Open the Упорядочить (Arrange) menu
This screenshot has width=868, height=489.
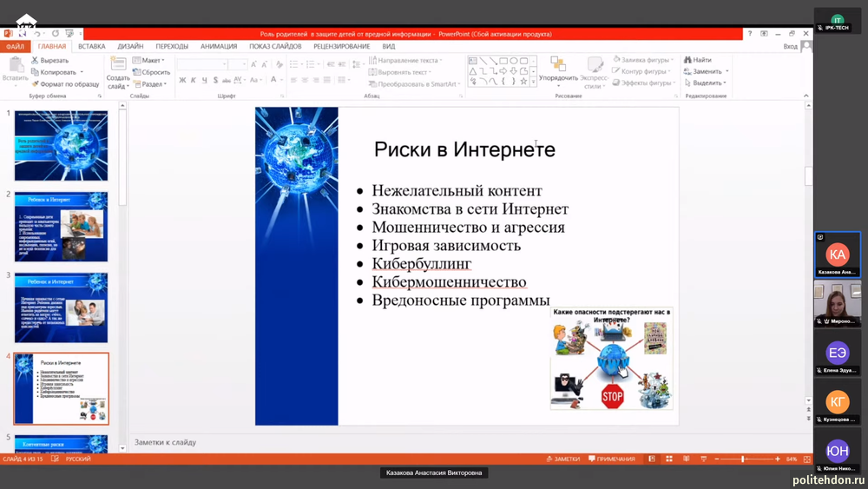[x=558, y=71]
